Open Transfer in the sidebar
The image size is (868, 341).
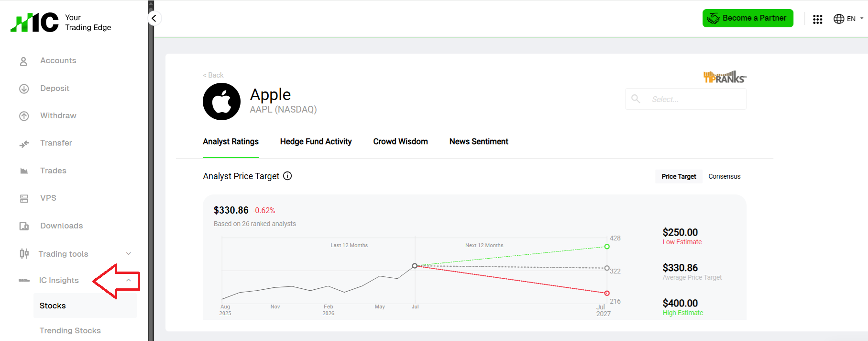pyautogui.click(x=56, y=143)
